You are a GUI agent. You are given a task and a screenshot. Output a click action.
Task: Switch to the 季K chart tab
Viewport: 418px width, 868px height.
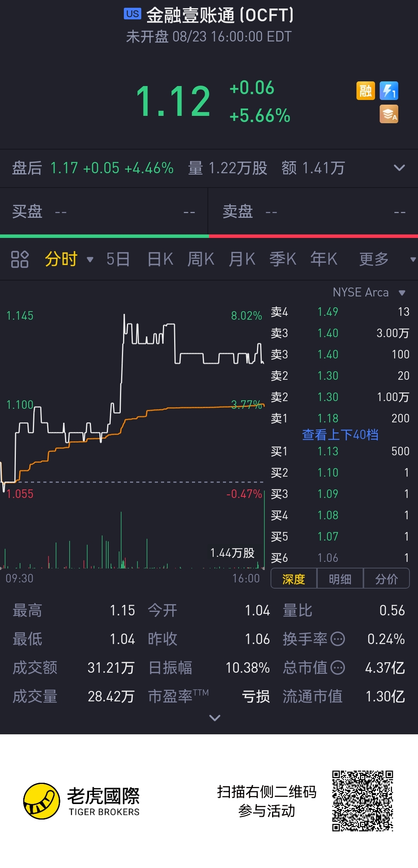(x=283, y=259)
